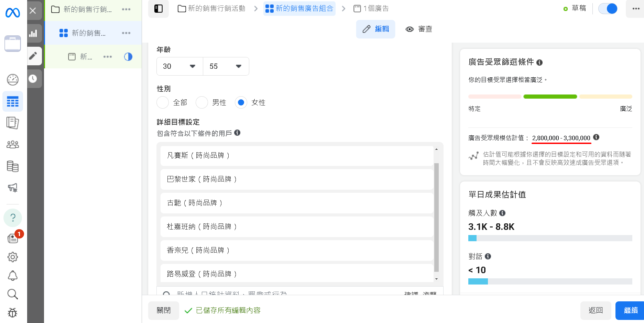This screenshot has height=323, width=644.
Task: Show info for 對話
Action: point(488,256)
